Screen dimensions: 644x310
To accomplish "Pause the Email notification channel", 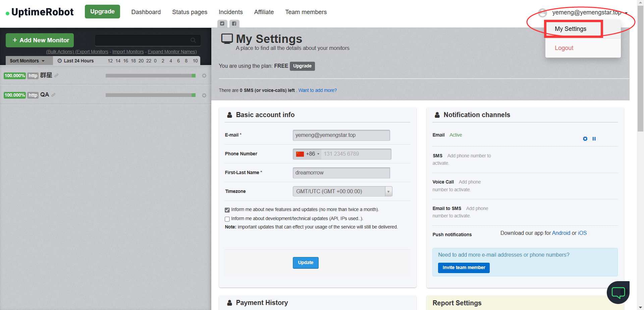I will [594, 139].
